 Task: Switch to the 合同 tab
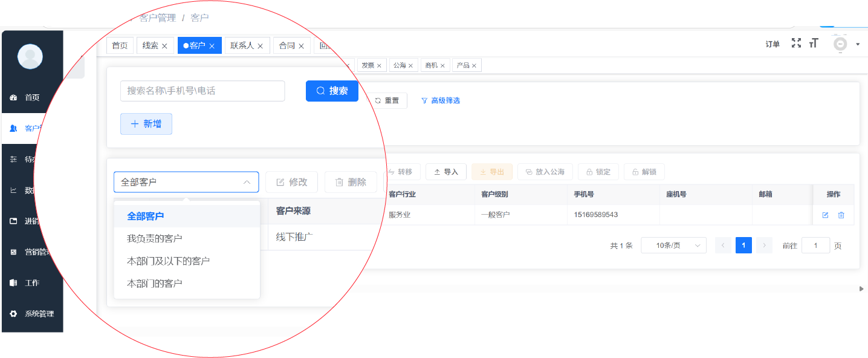point(287,45)
